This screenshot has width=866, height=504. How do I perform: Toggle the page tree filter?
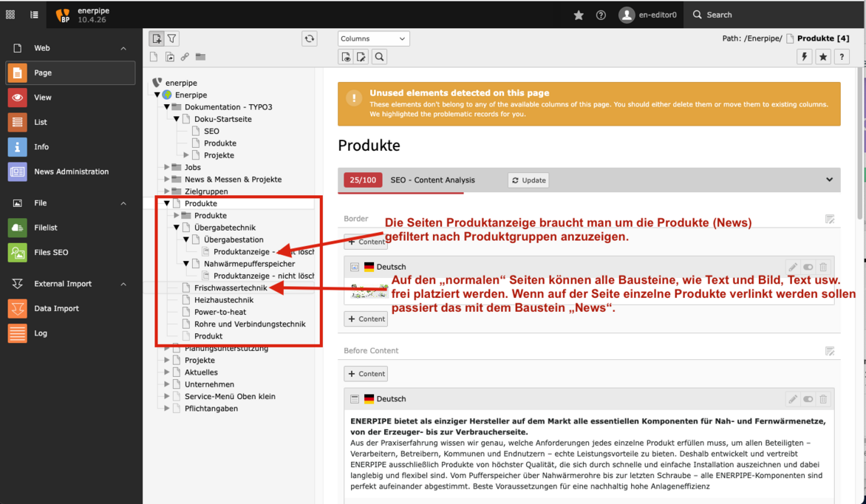coord(171,38)
